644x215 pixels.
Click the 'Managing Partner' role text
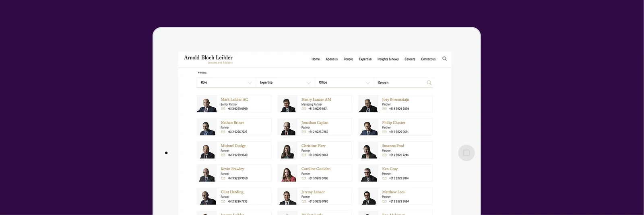[312, 104]
